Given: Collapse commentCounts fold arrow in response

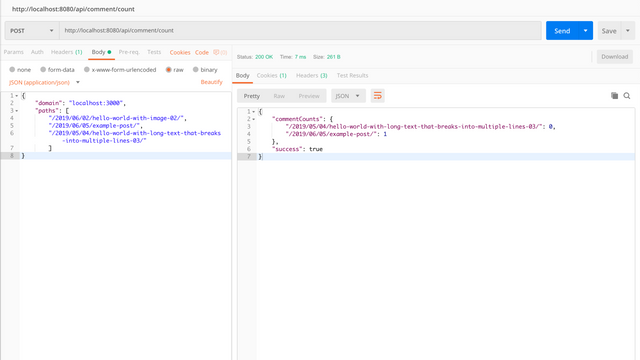Looking at the screenshot, I should coord(253,119).
